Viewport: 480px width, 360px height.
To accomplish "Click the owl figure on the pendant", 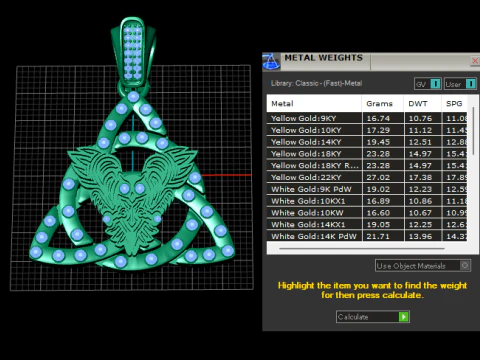I will [x=133, y=200].
